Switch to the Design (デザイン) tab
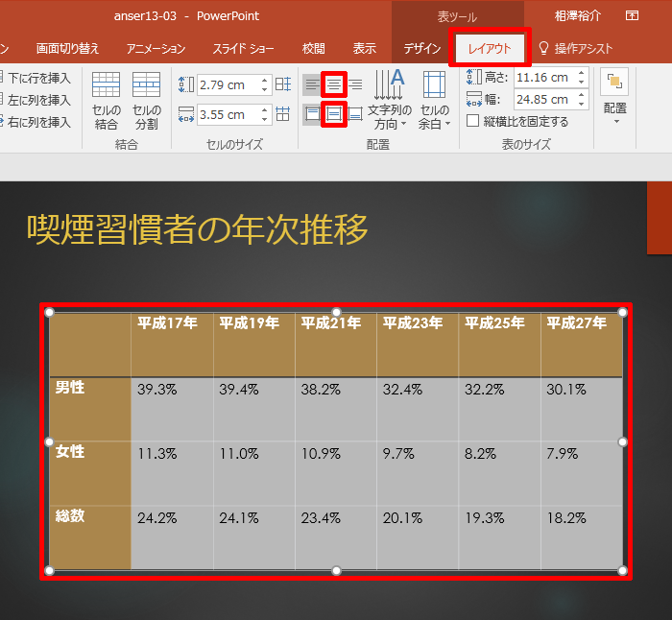 pos(422,48)
